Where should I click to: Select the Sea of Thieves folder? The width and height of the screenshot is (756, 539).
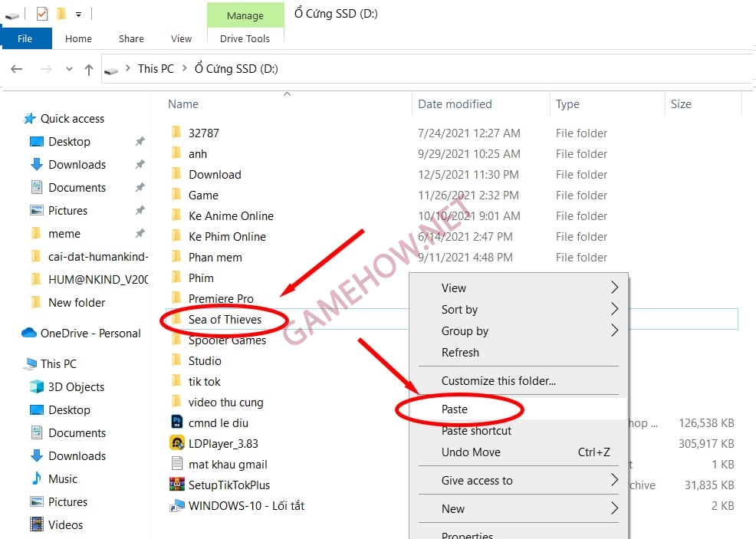[225, 320]
